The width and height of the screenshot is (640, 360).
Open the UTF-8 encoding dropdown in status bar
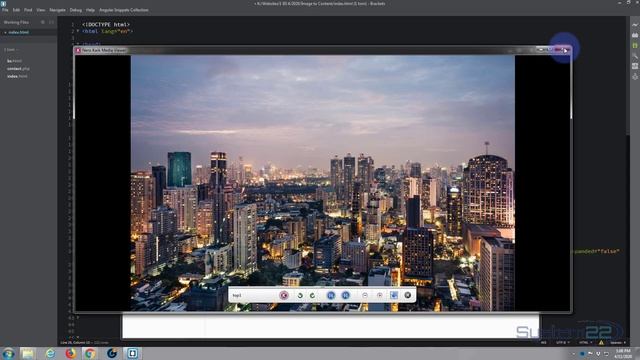point(562,342)
